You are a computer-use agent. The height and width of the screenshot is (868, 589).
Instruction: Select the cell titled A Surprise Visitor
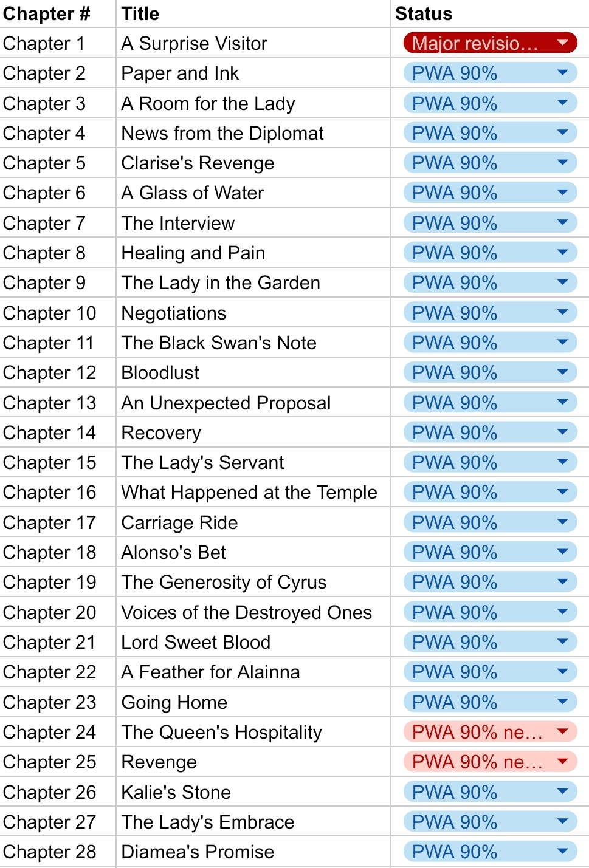click(253, 43)
